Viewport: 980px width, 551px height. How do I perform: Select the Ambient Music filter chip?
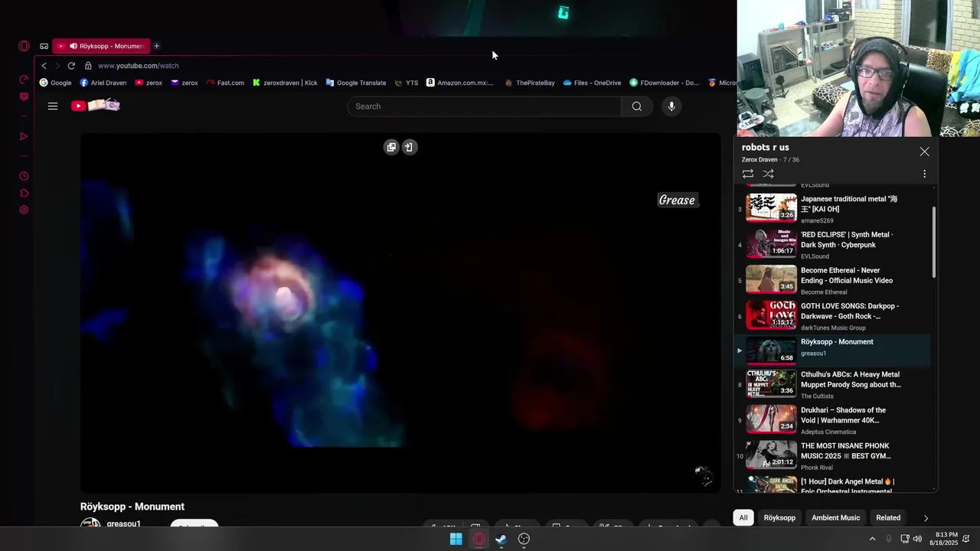[x=835, y=518]
